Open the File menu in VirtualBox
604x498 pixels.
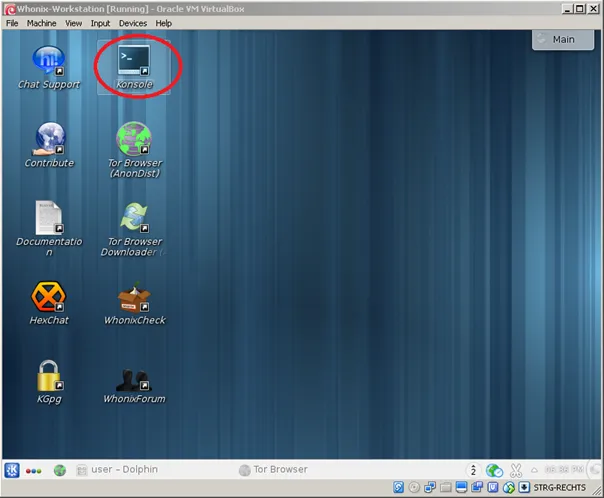tap(12, 23)
